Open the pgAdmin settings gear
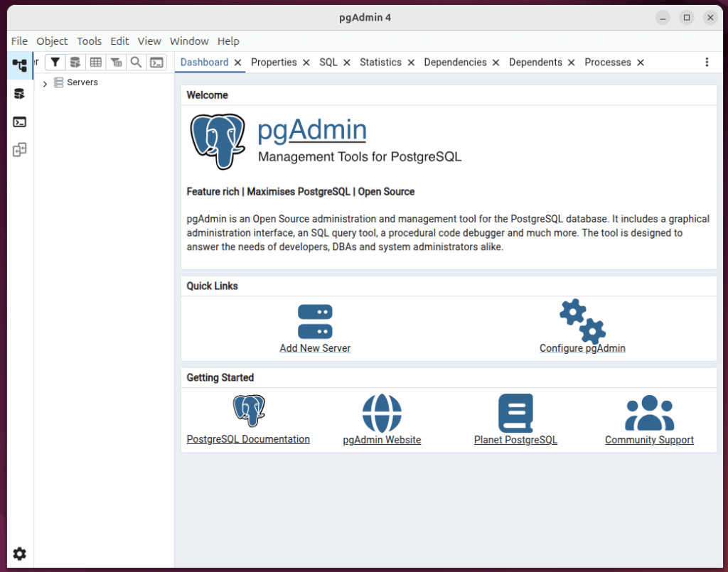The height and width of the screenshot is (572, 728). click(x=19, y=554)
